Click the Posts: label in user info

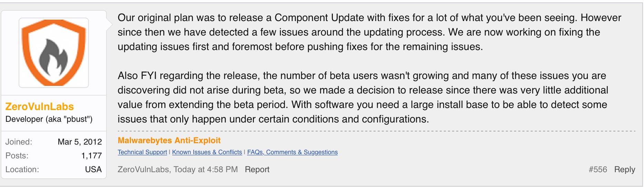click(17, 156)
